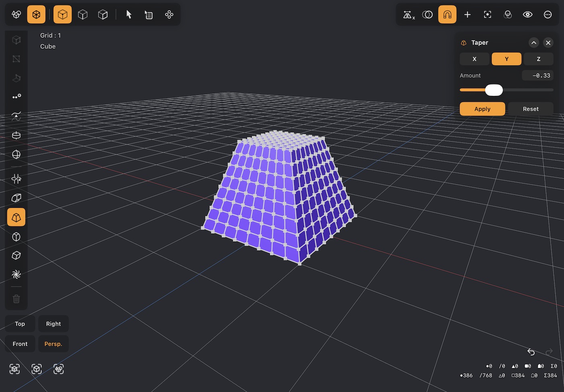The image size is (564, 392).
Task: Open the more options ellipsis menu
Action: coord(548,15)
